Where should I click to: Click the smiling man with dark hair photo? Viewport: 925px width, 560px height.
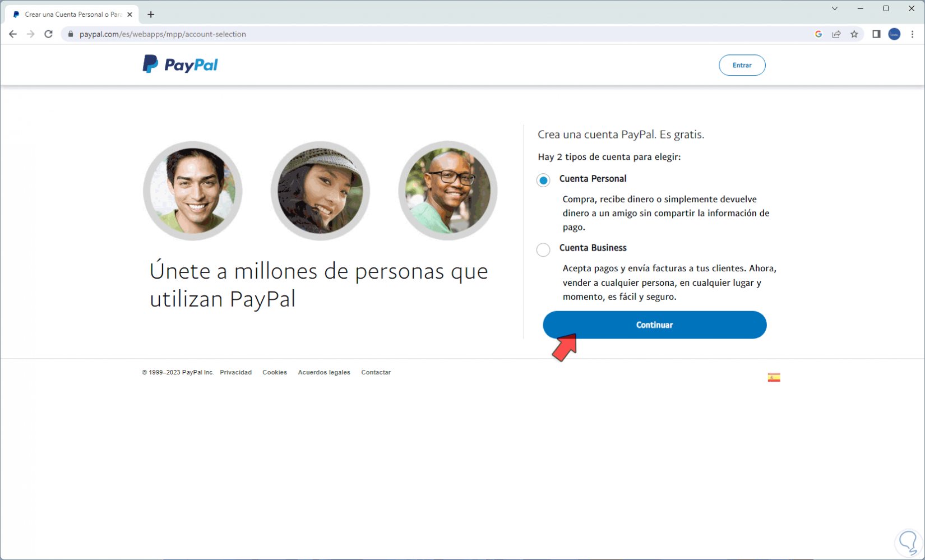click(192, 191)
